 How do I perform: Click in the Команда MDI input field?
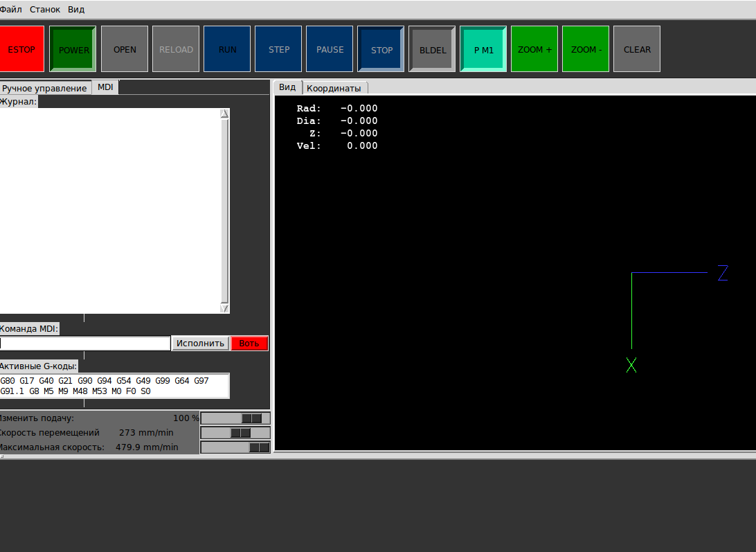tap(85, 343)
